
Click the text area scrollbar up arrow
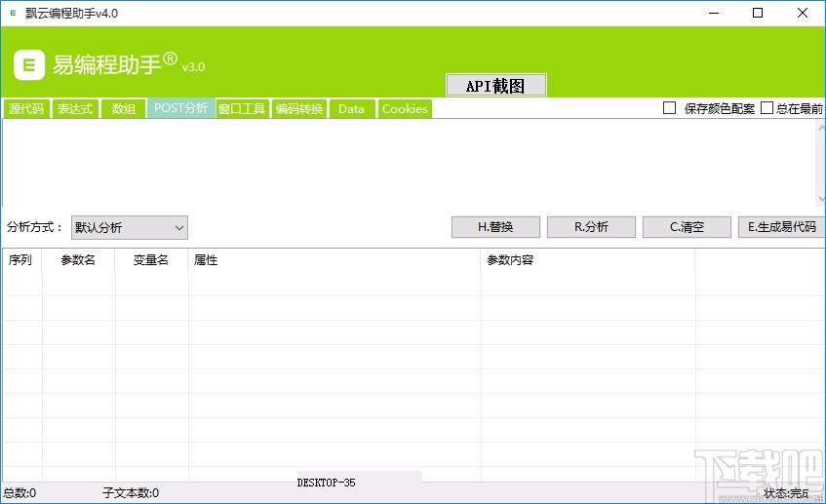(x=821, y=127)
